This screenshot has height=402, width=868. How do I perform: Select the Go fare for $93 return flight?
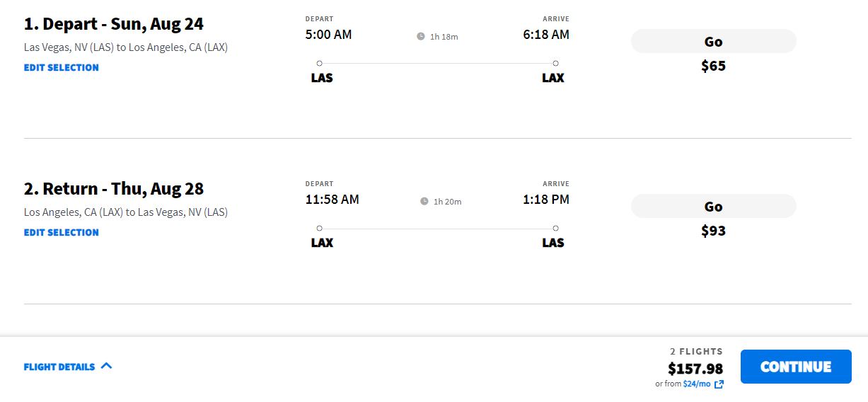click(x=713, y=206)
